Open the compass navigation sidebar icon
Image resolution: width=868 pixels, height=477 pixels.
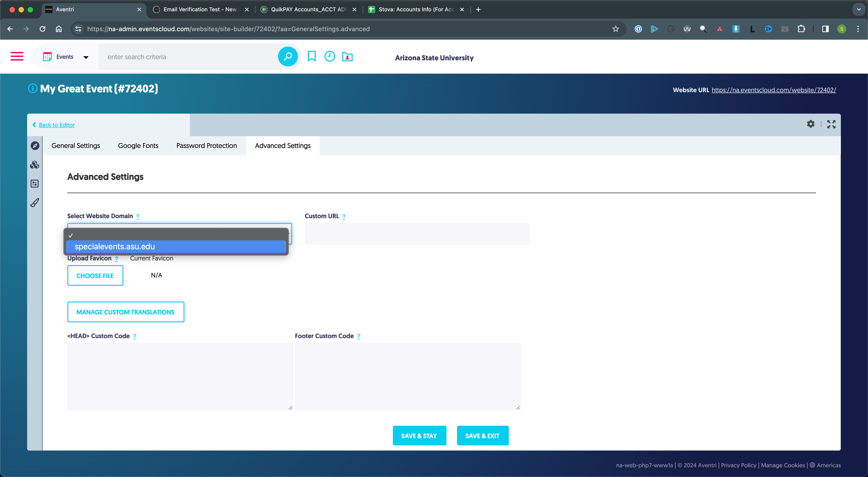pyautogui.click(x=35, y=146)
